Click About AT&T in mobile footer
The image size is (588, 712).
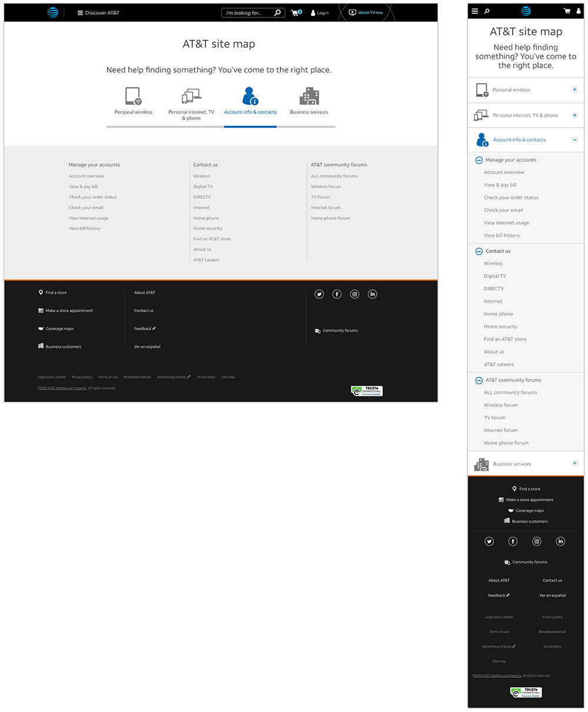(499, 580)
